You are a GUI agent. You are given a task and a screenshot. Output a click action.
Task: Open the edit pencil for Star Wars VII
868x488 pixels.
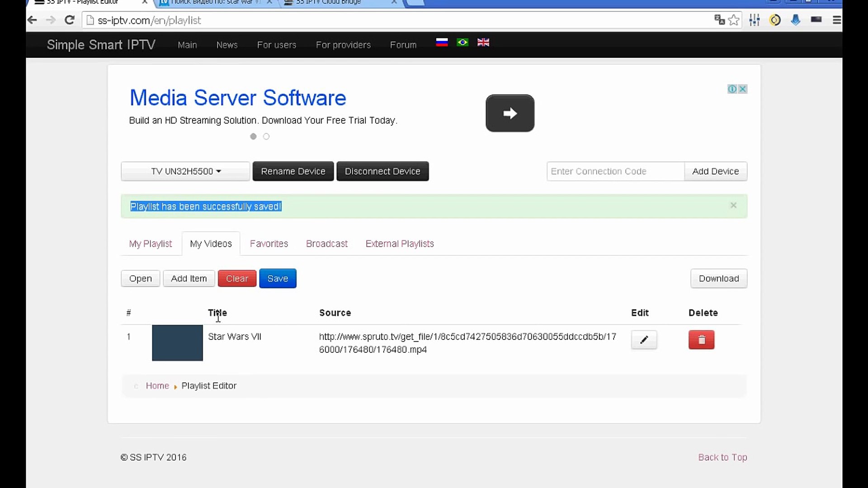(644, 340)
